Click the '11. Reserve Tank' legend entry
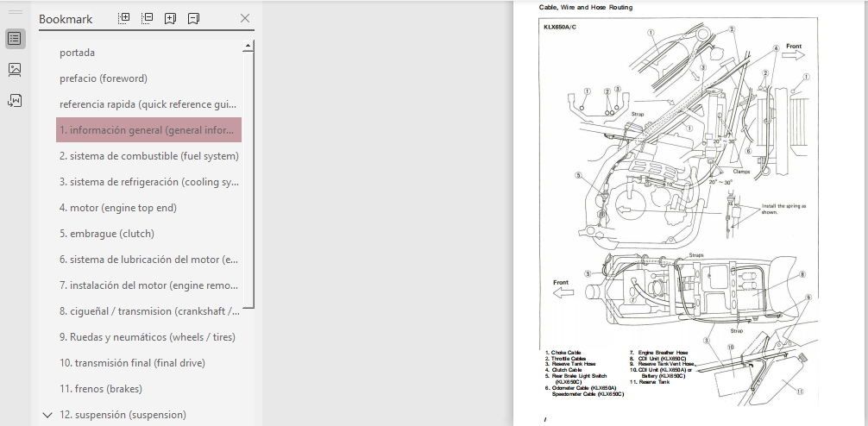 click(650, 382)
